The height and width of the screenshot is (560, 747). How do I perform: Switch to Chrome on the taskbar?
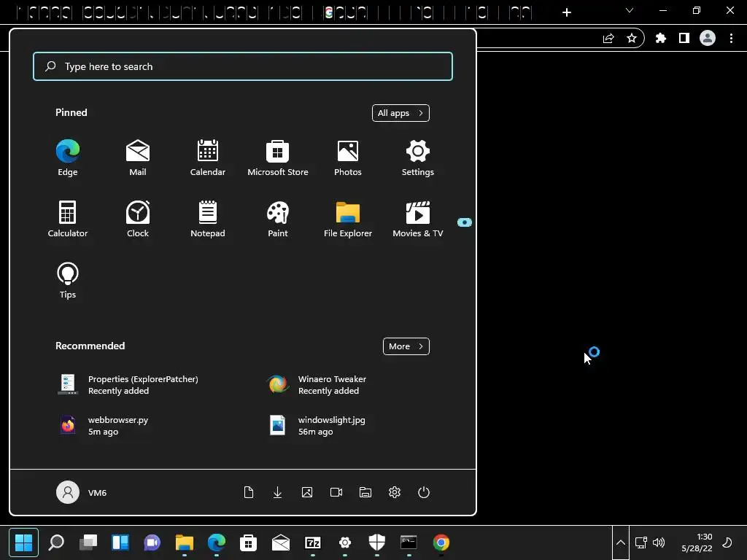(x=441, y=542)
